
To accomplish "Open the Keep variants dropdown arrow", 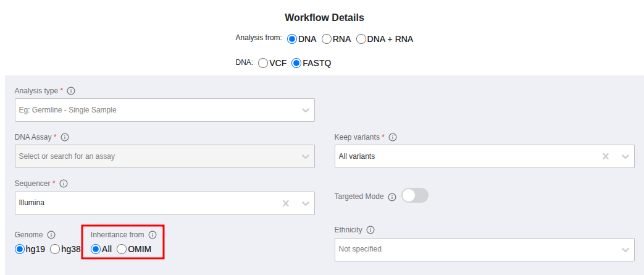I will pos(625,156).
